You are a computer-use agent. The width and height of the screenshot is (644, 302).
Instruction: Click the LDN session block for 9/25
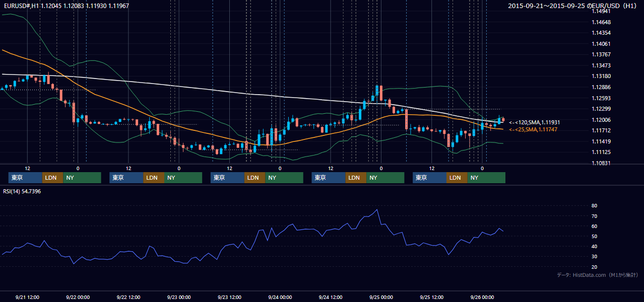click(457, 178)
